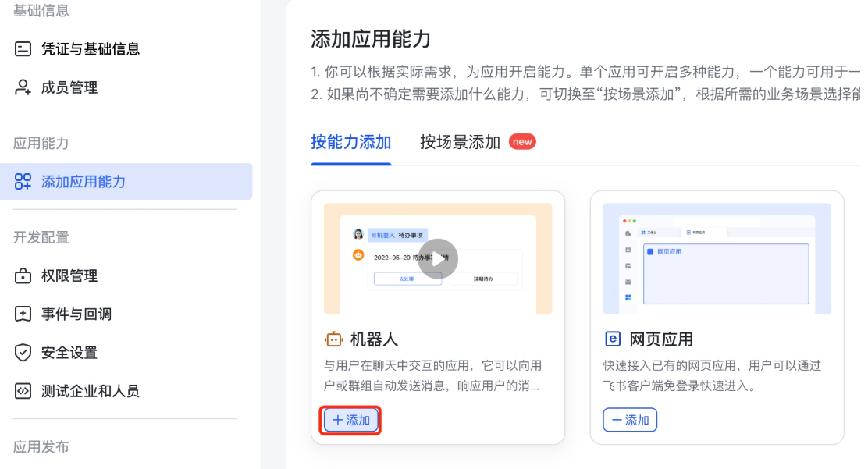The width and height of the screenshot is (868, 469).
Task: Click the 网页应用 description text
Action: [x=712, y=375]
